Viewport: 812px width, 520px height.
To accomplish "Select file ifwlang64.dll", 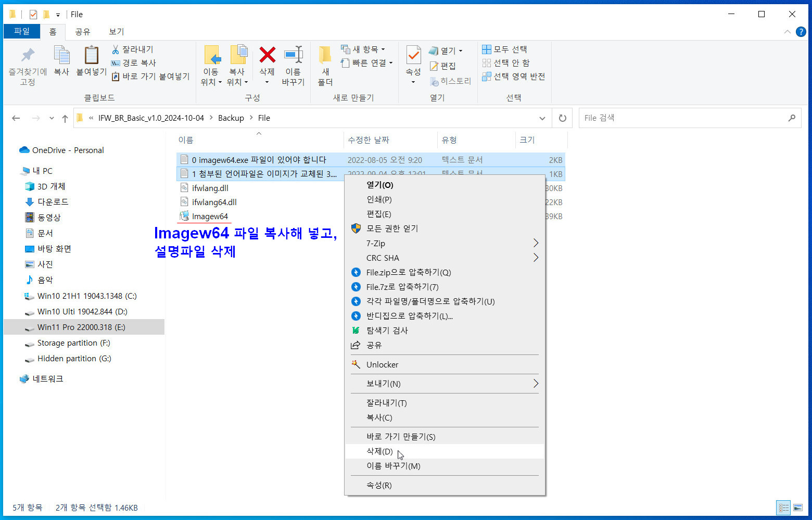I will (x=214, y=202).
